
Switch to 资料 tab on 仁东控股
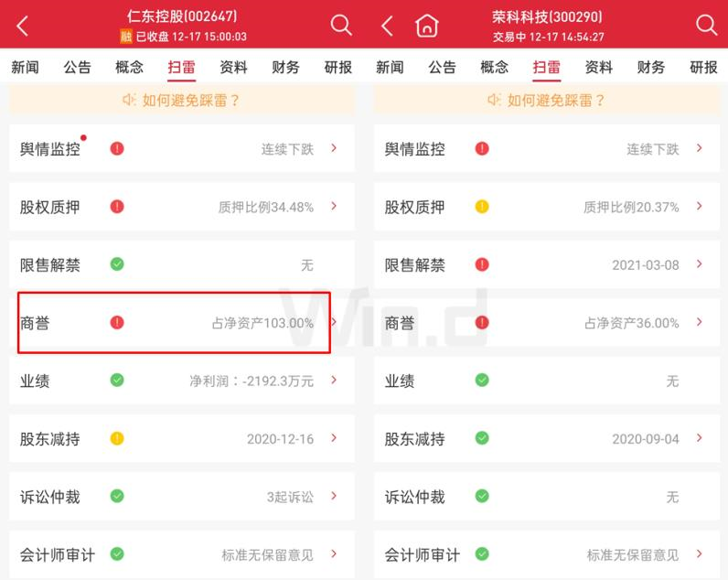[233, 68]
